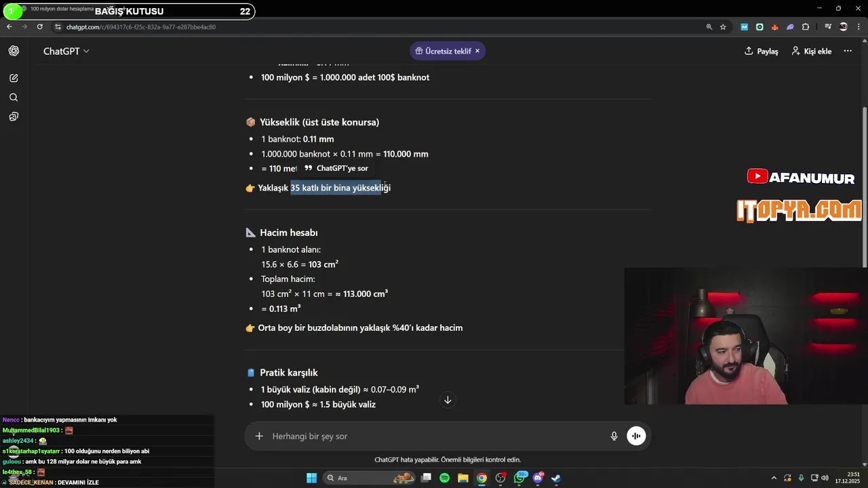868x488 pixels.
Task: Activate the microphone dictation icon
Action: pyautogui.click(x=614, y=436)
